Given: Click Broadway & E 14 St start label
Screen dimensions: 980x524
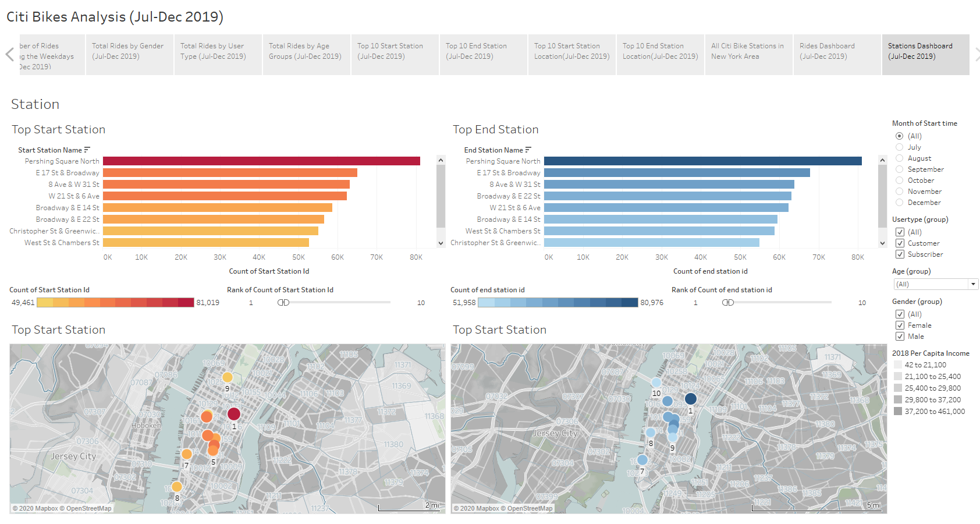Looking at the screenshot, I should [x=68, y=208].
